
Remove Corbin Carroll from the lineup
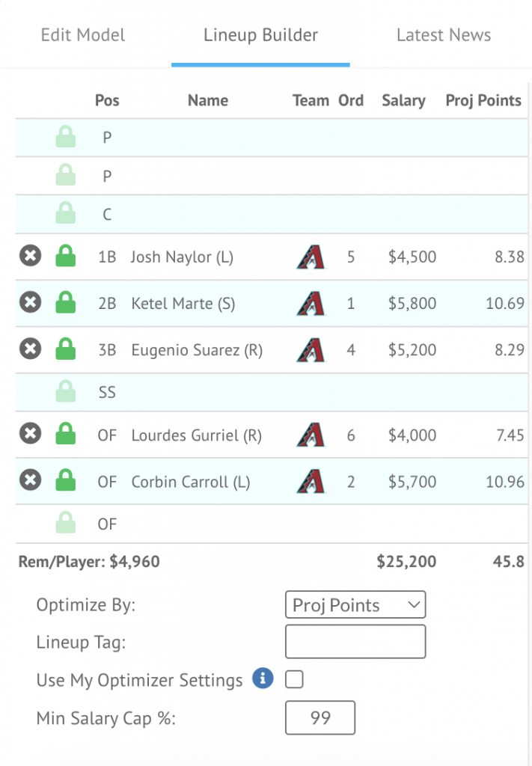coord(30,479)
